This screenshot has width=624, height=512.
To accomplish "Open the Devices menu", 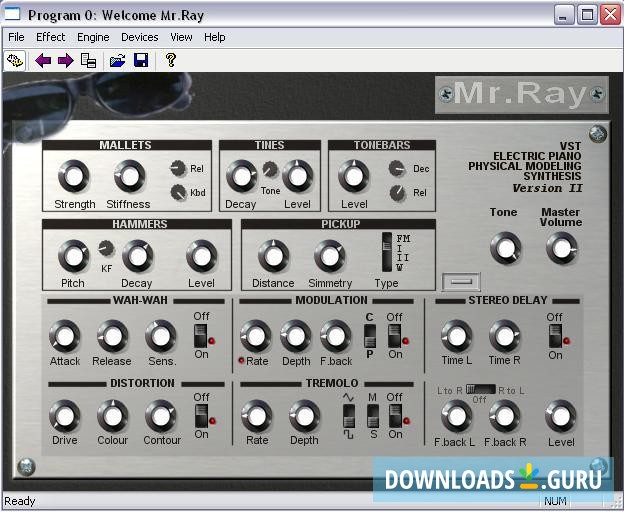I will (139, 37).
